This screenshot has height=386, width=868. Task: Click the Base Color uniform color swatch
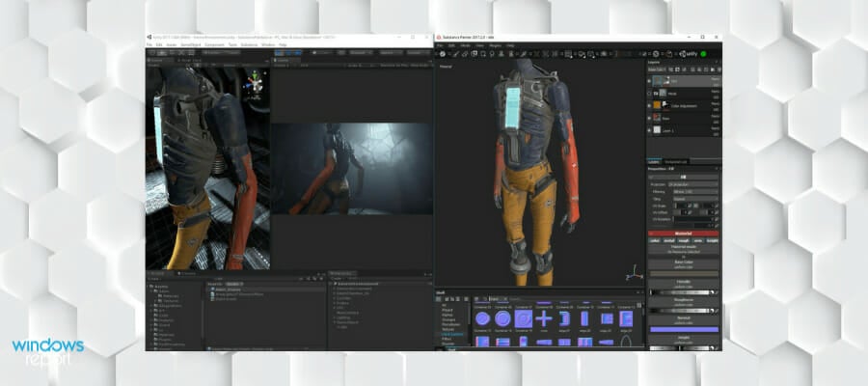tap(684, 272)
